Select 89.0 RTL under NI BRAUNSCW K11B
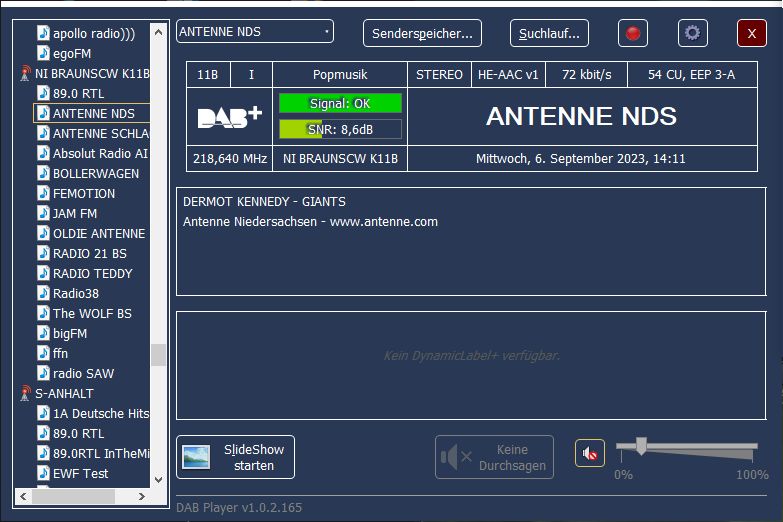 tap(78, 93)
